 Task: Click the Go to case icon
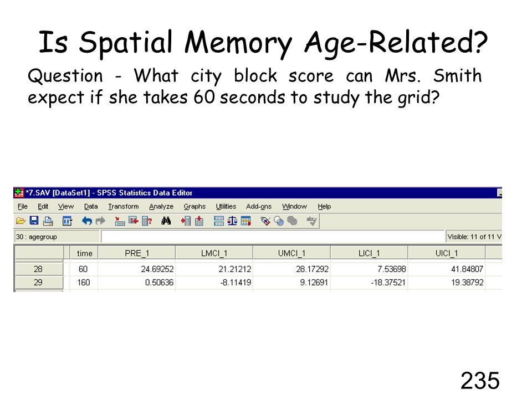pos(120,221)
